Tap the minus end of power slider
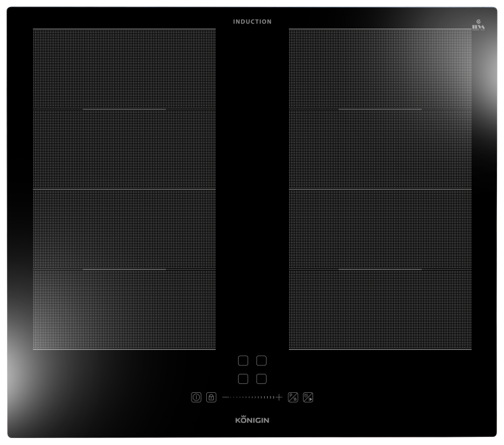This screenshot has width=504, height=445. pyautogui.click(x=225, y=397)
